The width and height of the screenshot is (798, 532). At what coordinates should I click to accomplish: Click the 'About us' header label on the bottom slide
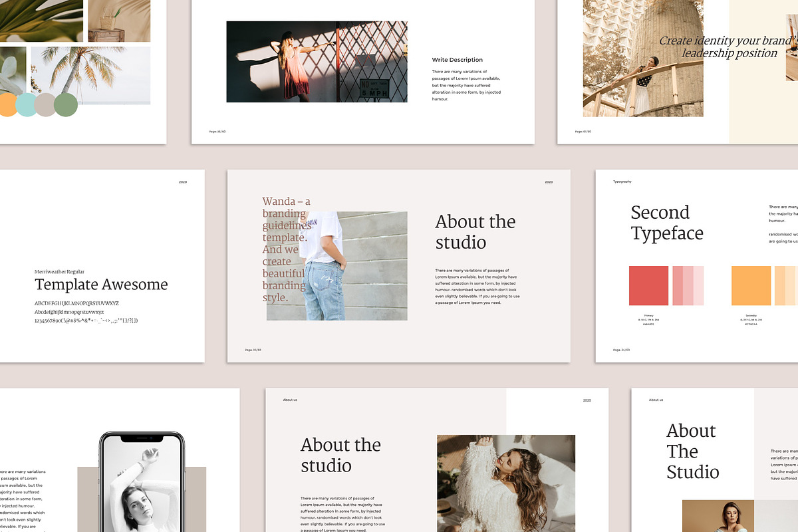pos(289,400)
